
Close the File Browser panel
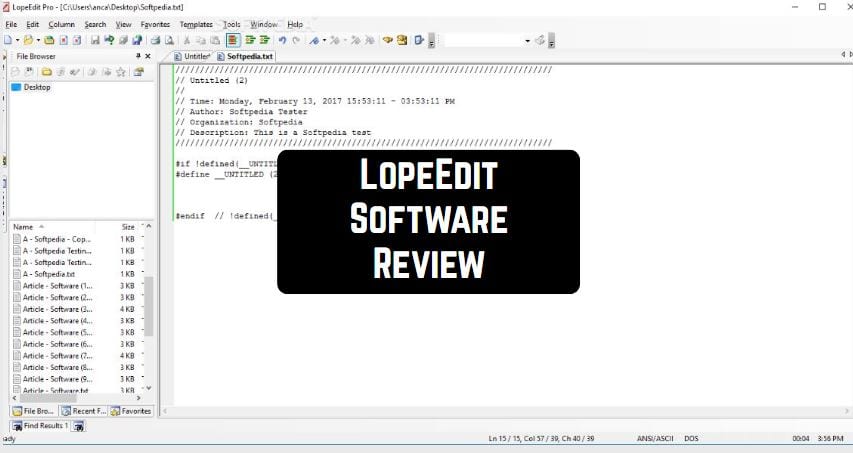coord(148,56)
